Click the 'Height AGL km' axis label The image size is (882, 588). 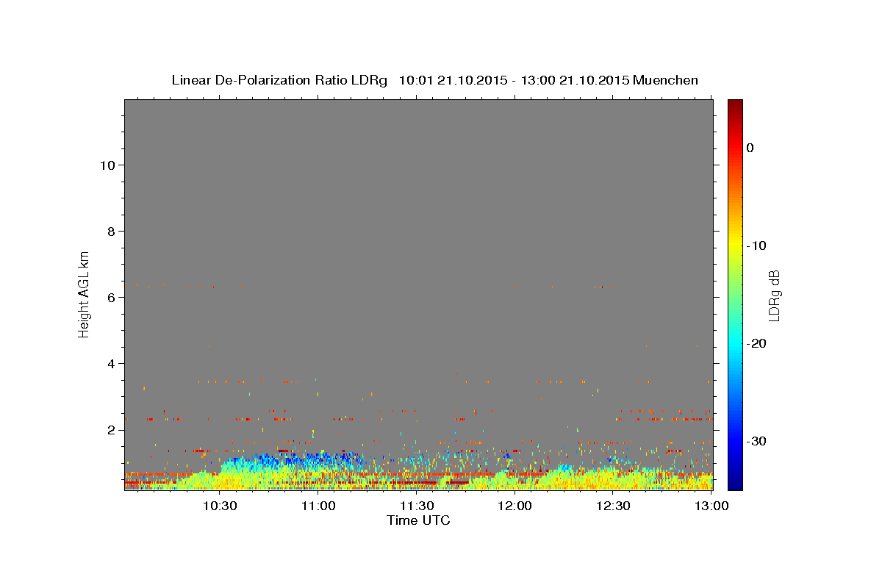pyautogui.click(x=85, y=293)
